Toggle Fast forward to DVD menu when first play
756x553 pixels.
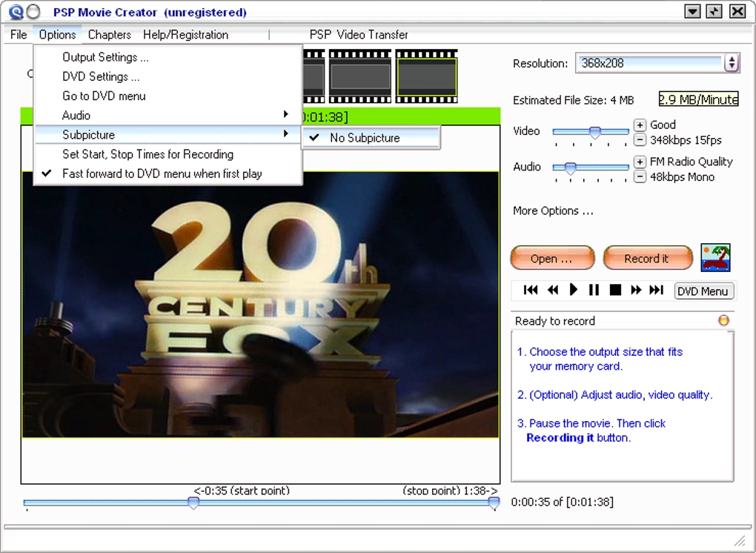[x=168, y=173]
